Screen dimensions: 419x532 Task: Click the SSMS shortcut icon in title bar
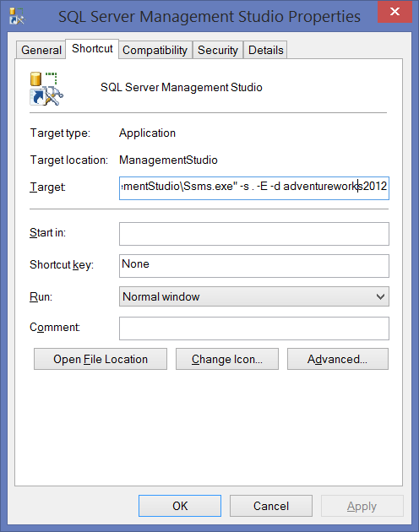[16, 16]
